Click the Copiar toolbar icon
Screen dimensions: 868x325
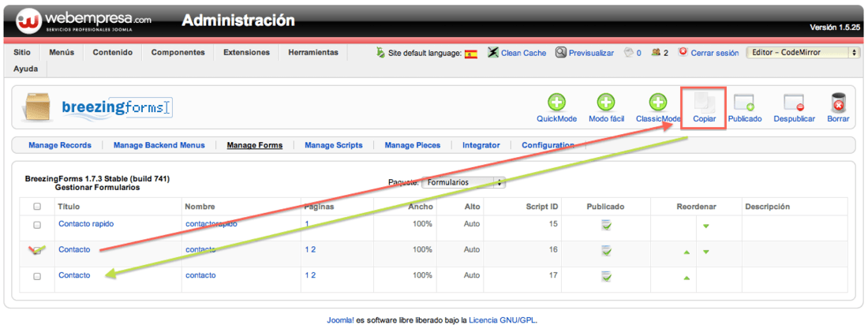click(x=704, y=103)
